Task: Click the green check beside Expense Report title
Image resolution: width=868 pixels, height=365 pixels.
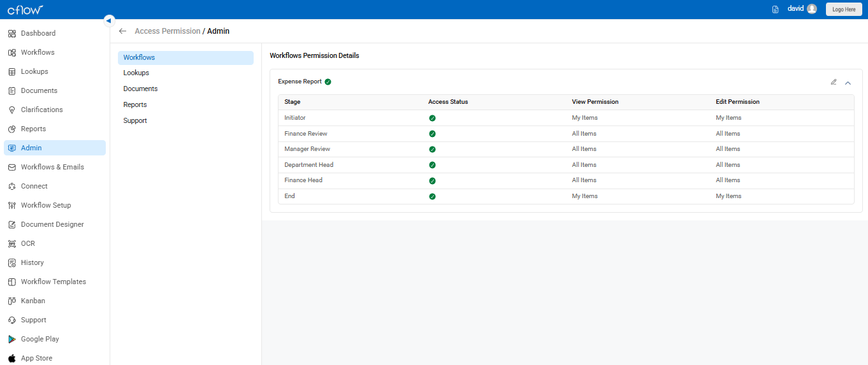Action: click(328, 82)
